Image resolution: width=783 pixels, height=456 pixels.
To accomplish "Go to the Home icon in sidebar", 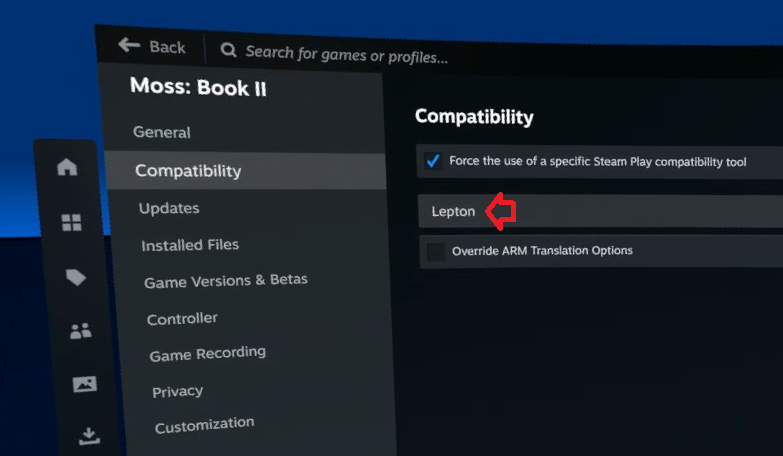I will (67, 168).
